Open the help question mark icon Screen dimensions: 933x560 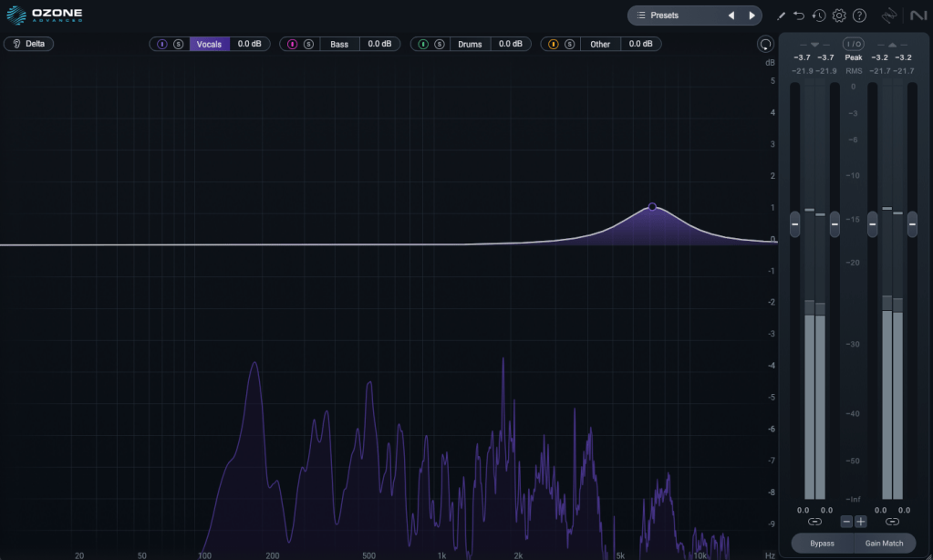[x=859, y=16]
